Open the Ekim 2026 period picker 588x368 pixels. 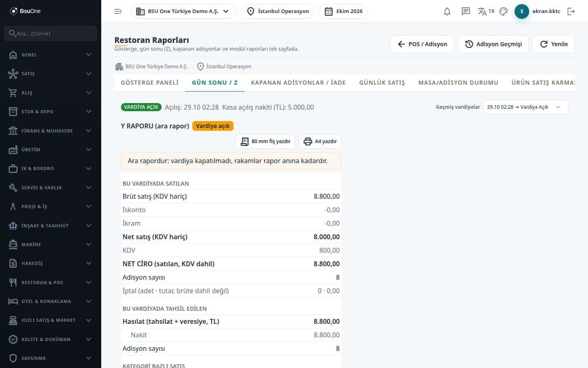343,11
